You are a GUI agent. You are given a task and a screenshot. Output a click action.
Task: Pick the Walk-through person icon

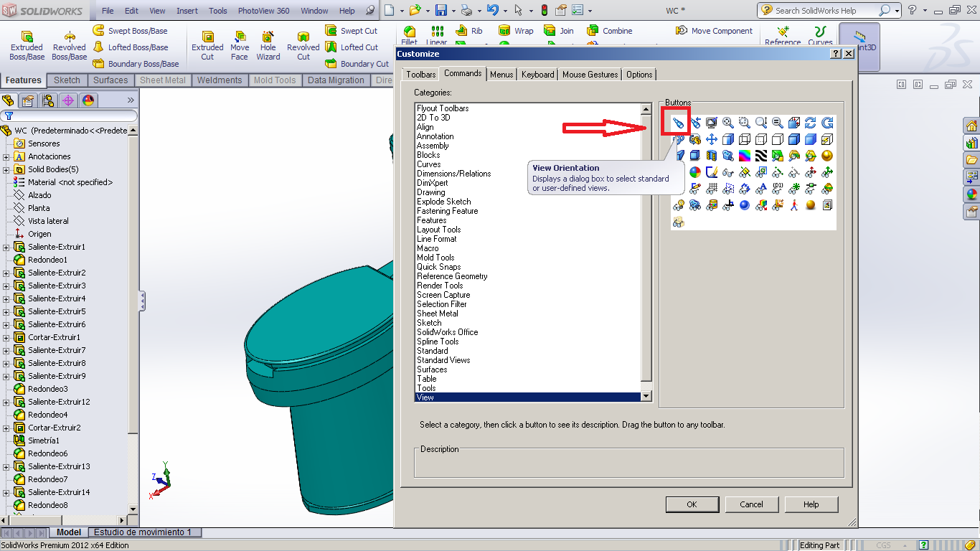[x=794, y=205]
